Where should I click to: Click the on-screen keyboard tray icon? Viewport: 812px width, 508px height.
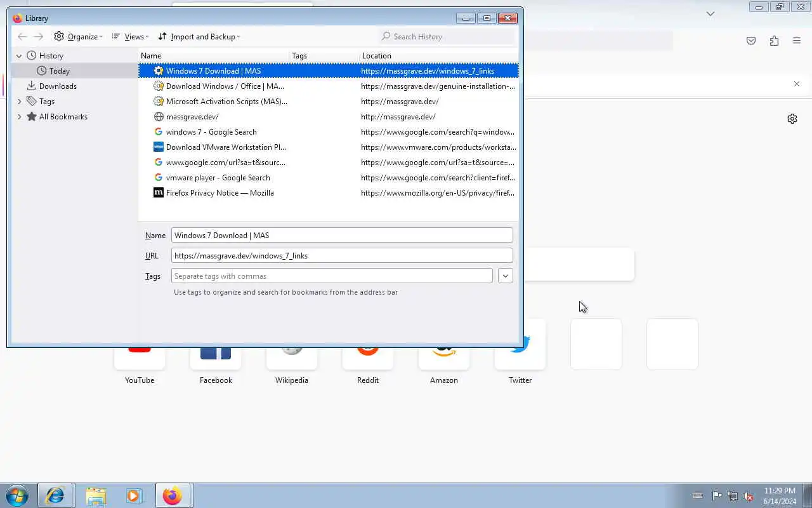point(698,496)
